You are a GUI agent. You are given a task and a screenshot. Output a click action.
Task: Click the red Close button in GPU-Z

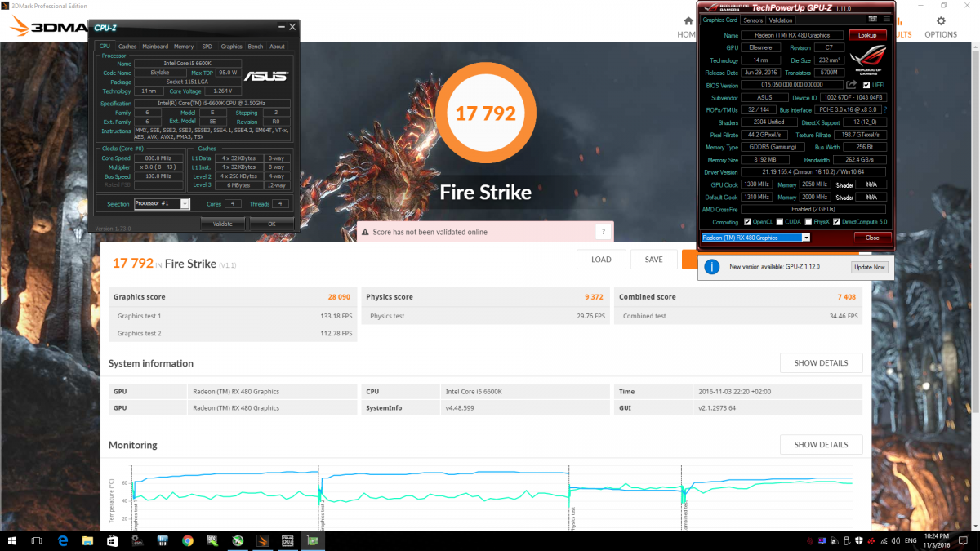pyautogui.click(x=872, y=238)
